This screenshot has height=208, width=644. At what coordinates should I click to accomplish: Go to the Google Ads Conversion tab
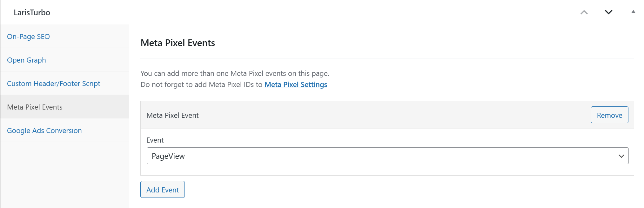click(x=44, y=131)
